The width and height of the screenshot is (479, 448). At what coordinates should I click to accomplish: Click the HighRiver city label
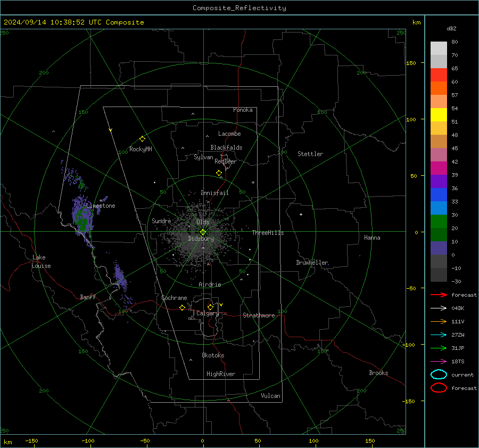coord(221,374)
